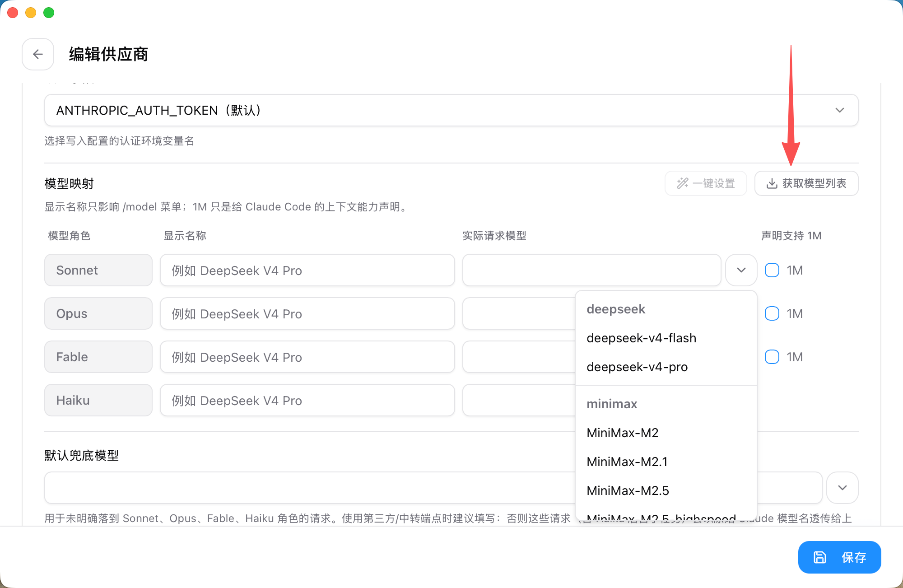Click the Haiku model role box

pyautogui.click(x=98, y=400)
